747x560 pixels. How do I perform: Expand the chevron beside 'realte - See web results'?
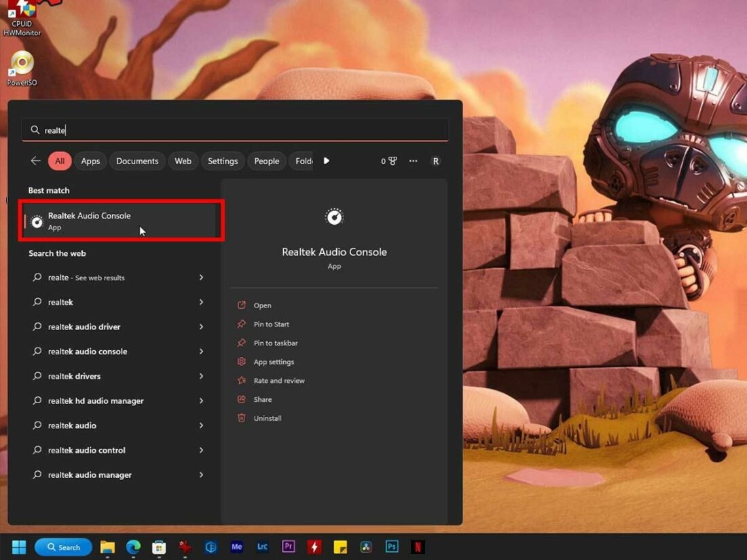202,277
